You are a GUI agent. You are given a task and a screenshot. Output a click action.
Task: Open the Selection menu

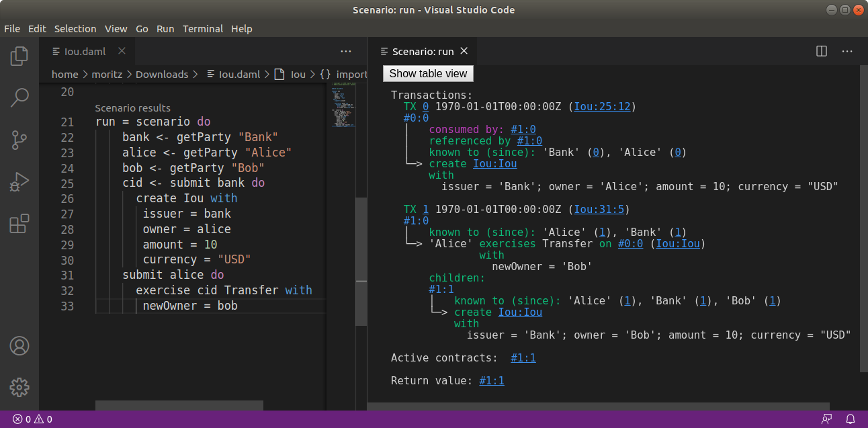coord(75,29)
